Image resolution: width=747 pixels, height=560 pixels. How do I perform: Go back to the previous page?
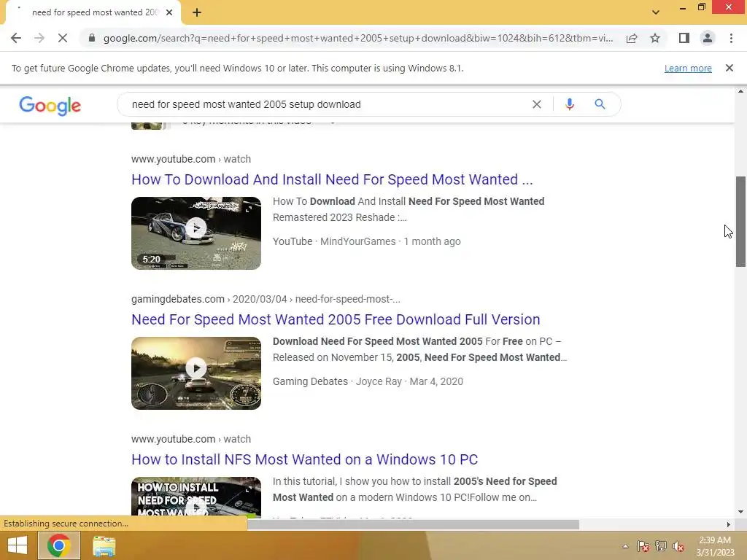pos(16,38)
